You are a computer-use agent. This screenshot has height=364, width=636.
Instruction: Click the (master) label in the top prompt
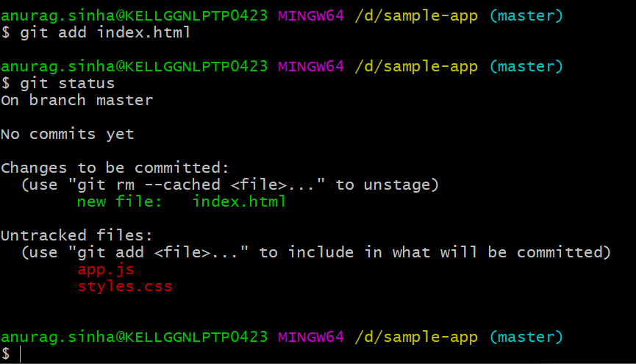526,15
